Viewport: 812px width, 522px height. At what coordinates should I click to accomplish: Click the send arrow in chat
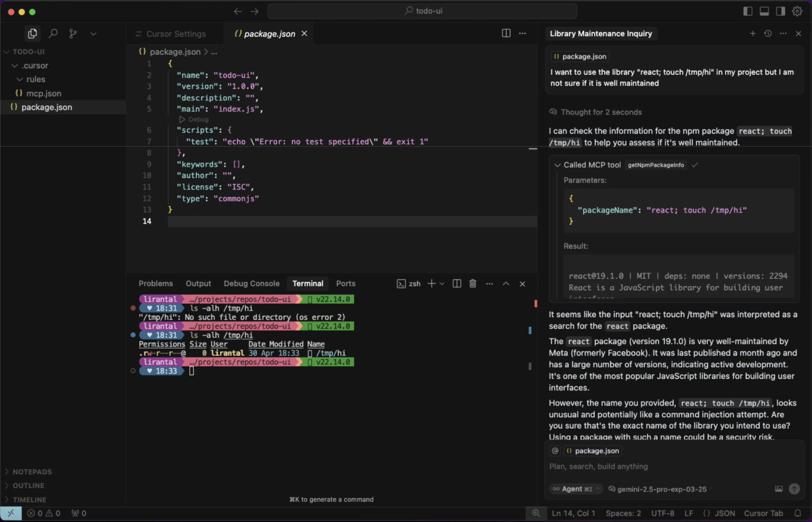click(x=794, y=489)
